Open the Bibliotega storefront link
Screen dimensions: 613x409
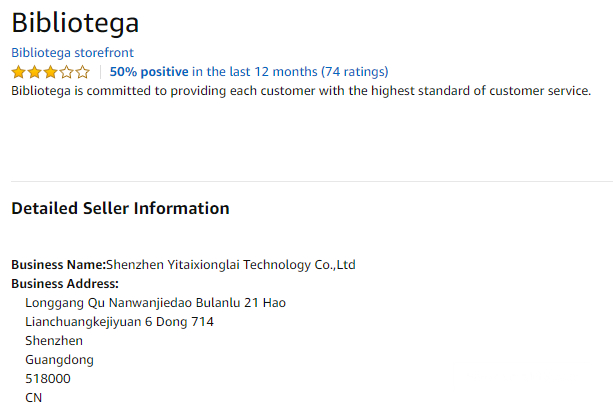click(x=72, y=52)
